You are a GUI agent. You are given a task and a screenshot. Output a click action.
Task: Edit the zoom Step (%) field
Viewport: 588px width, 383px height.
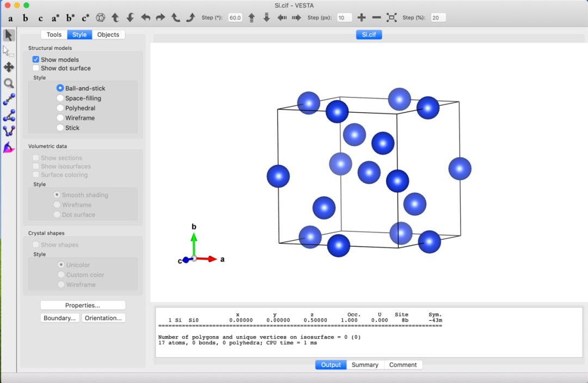[x=438, y=17]
